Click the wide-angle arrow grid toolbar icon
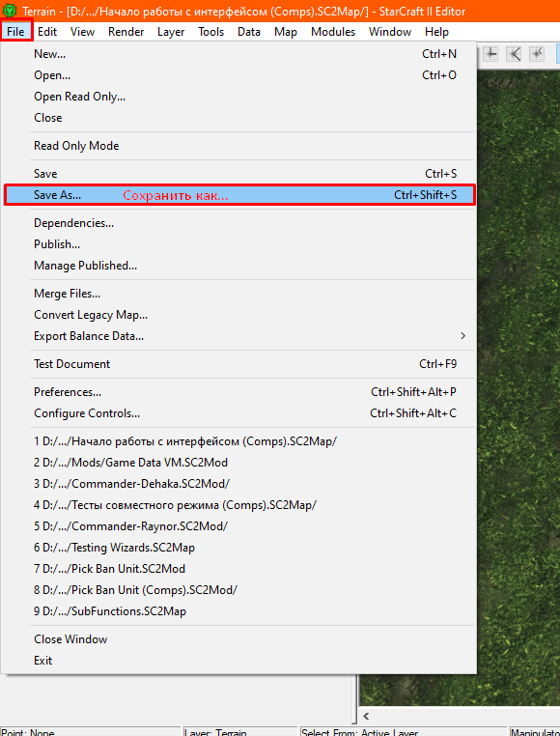The image size is (560, 736). pos(514,53)
